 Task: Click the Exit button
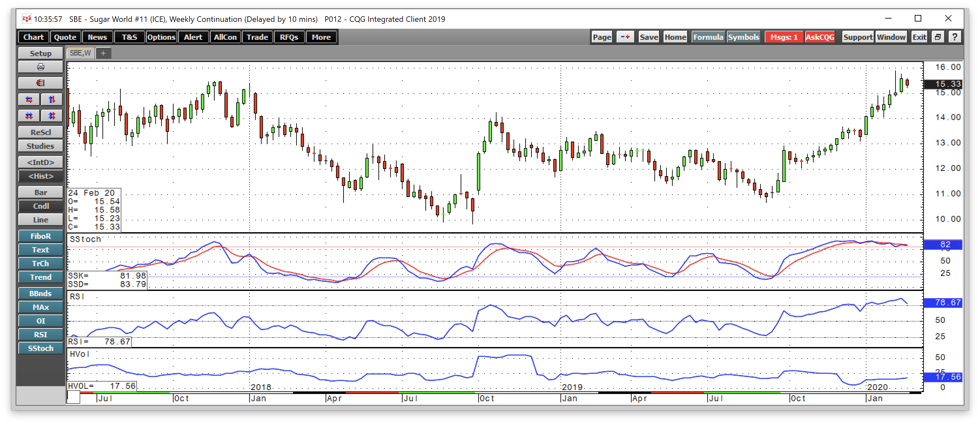(919, 37)
